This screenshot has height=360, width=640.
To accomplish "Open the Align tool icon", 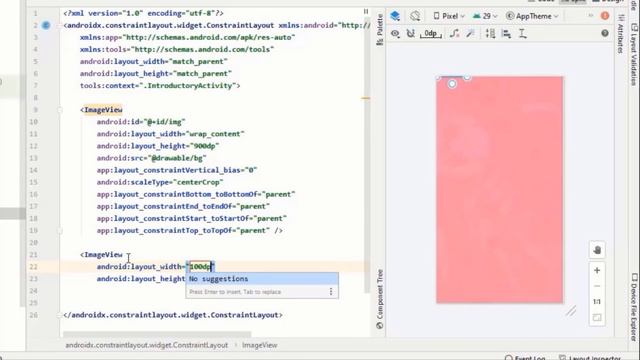I will (x=507, y=33).
